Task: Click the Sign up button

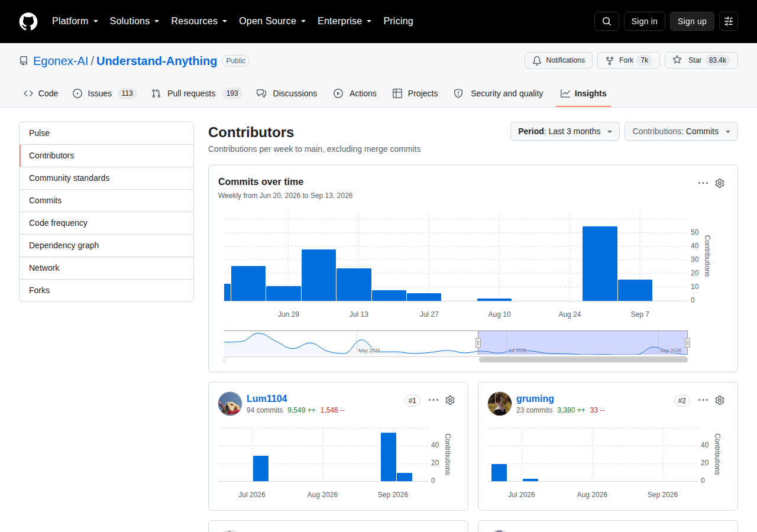Action: coord(692,21)
